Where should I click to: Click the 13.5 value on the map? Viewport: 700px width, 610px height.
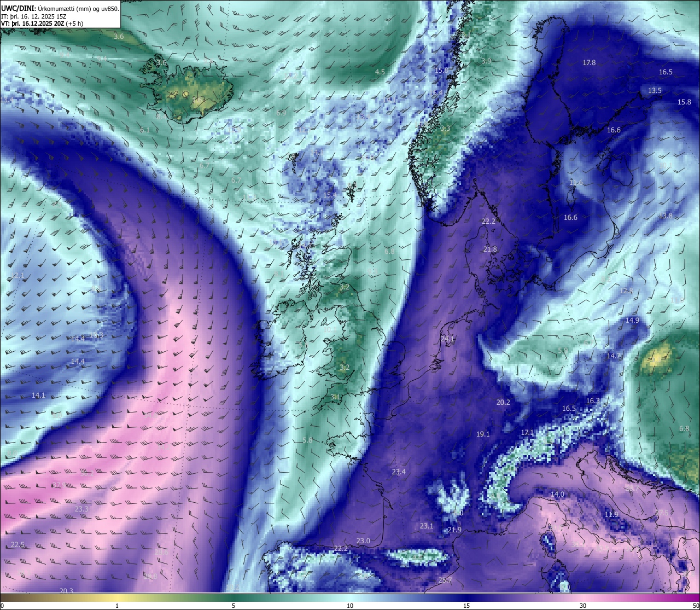(x=655, y=90)
